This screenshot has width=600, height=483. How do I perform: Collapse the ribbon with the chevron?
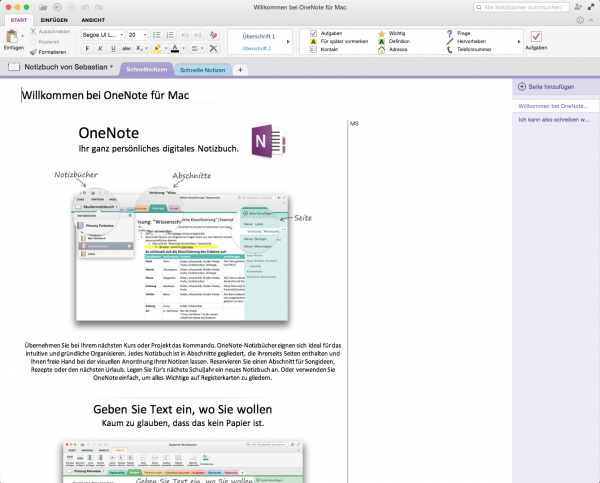click(591, 20)
